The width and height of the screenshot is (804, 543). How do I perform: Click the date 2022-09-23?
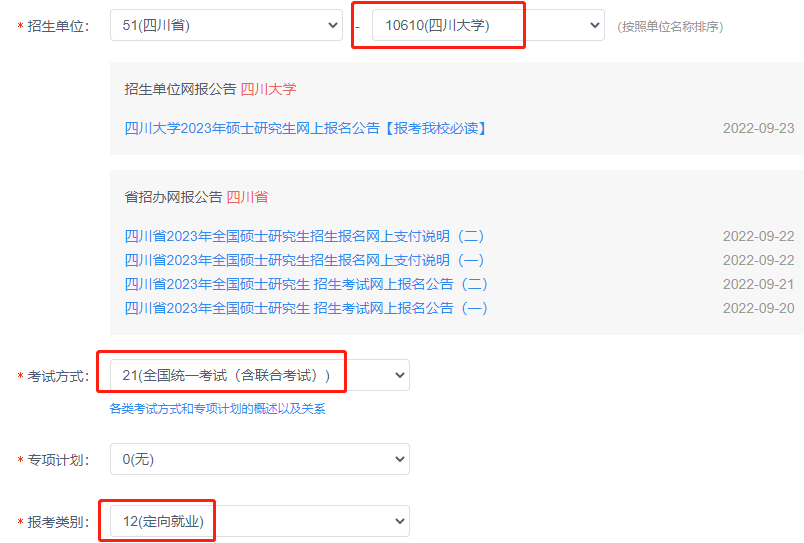758,128
